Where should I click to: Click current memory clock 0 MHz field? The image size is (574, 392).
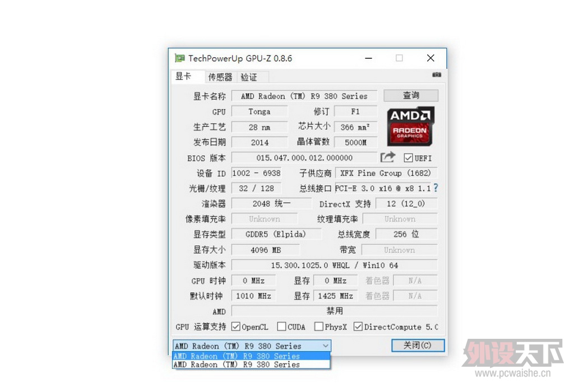[336, 281]
